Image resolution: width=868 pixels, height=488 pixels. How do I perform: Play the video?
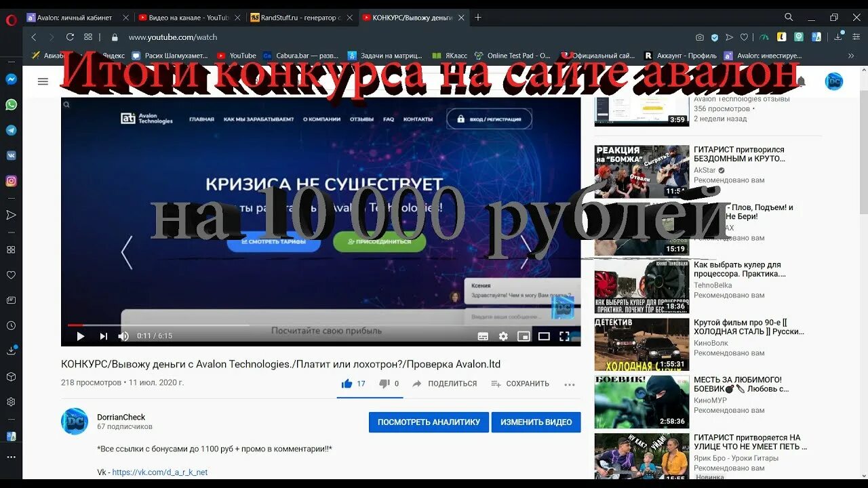[x=80, y=336]
